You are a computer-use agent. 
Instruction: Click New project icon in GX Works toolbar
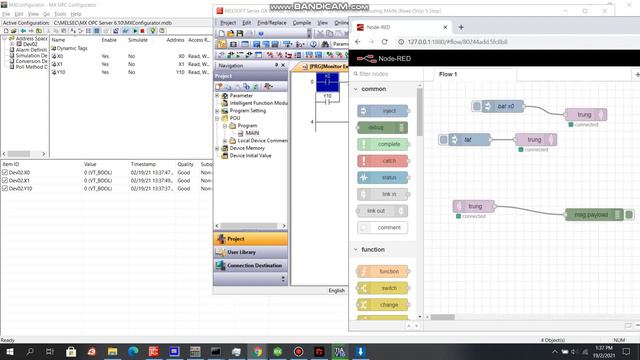pos(221,33)
